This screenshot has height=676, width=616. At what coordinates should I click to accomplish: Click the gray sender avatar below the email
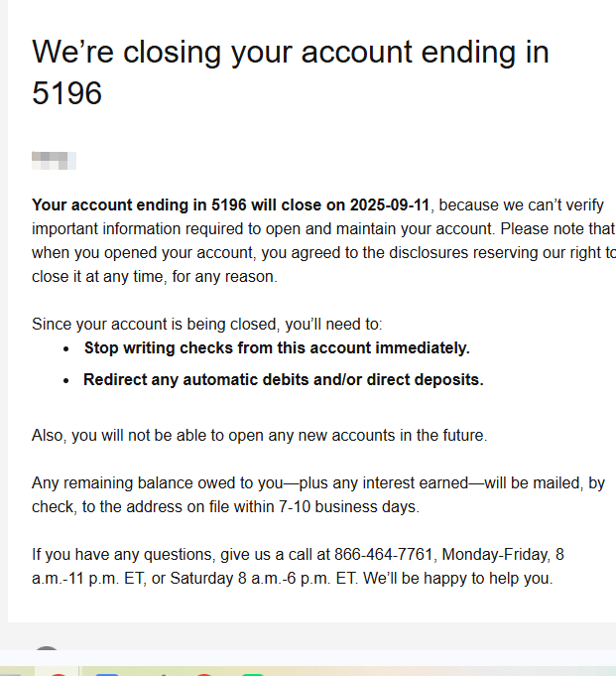tap(47, 648)
